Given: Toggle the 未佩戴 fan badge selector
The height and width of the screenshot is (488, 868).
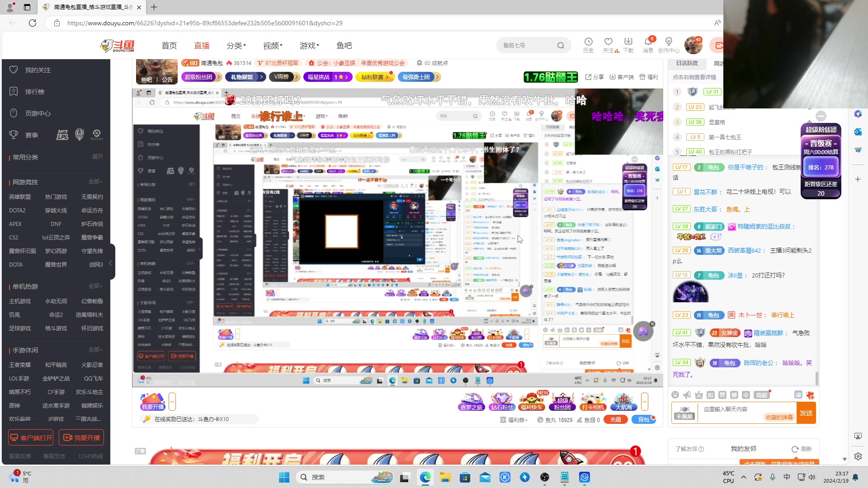Looking at the screenshot, I should point(684,413).
